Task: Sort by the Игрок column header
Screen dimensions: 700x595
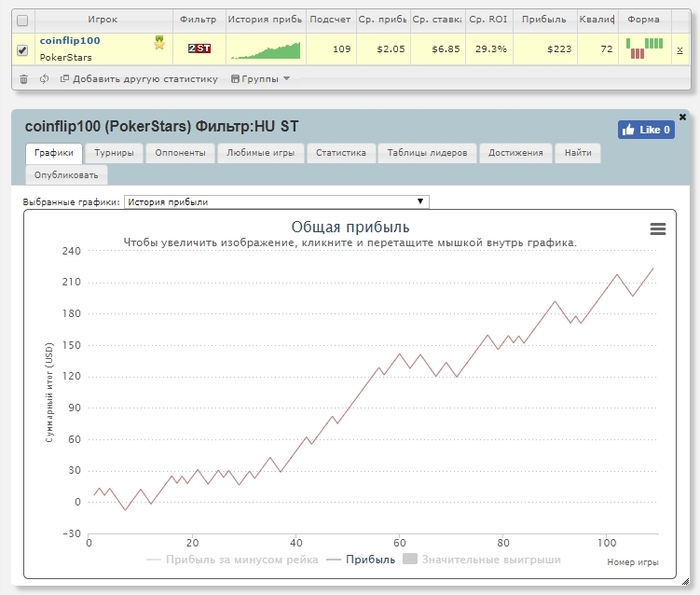Action: 102,20
